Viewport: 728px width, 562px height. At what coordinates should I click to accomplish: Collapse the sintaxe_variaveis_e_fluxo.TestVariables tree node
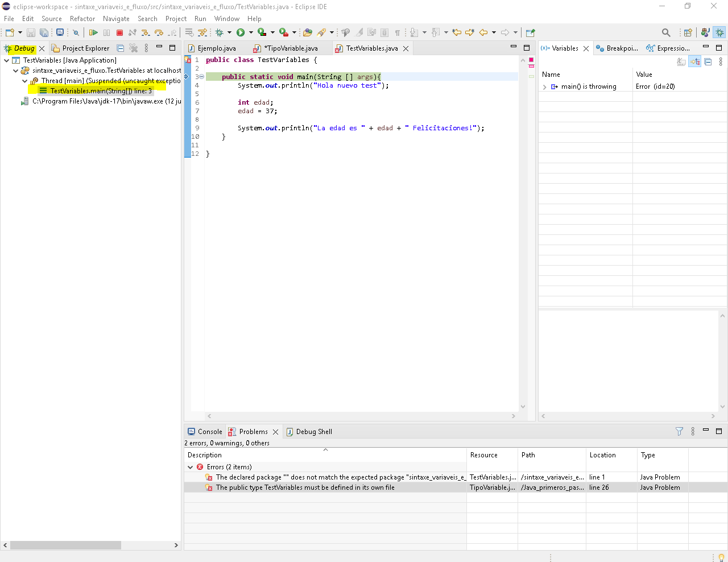[x=15, y=71]
